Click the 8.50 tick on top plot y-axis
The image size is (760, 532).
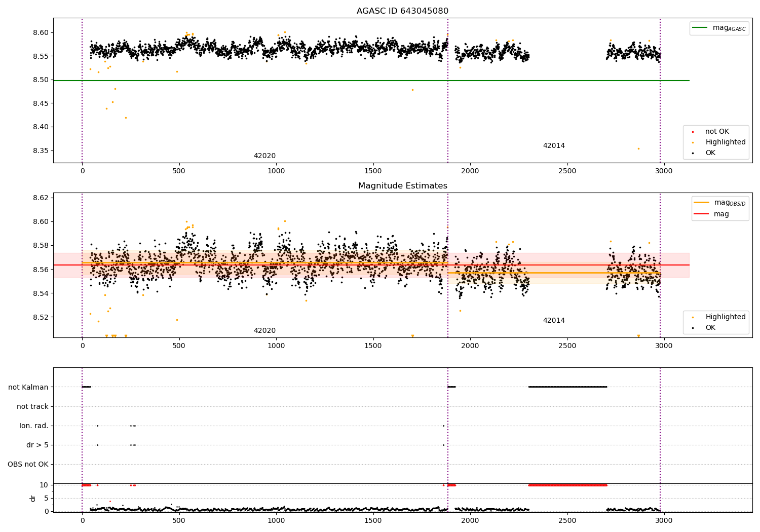41,80
